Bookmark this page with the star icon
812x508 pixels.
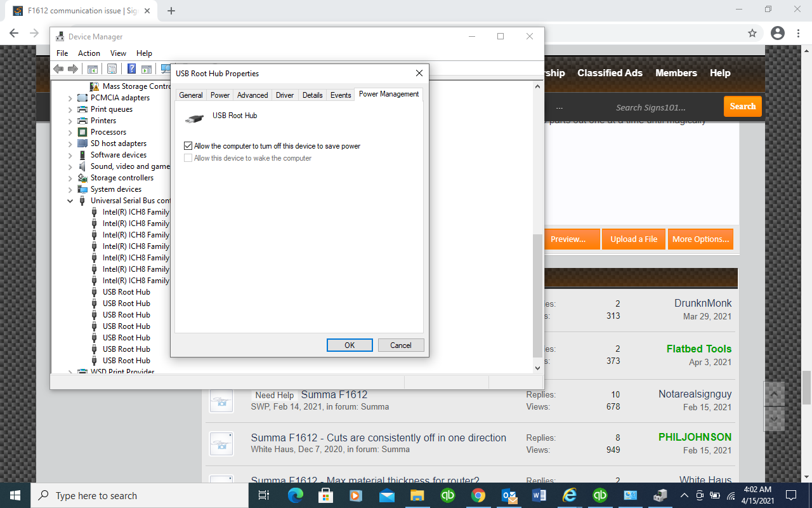pyautogui.click(x=752, y=33)
